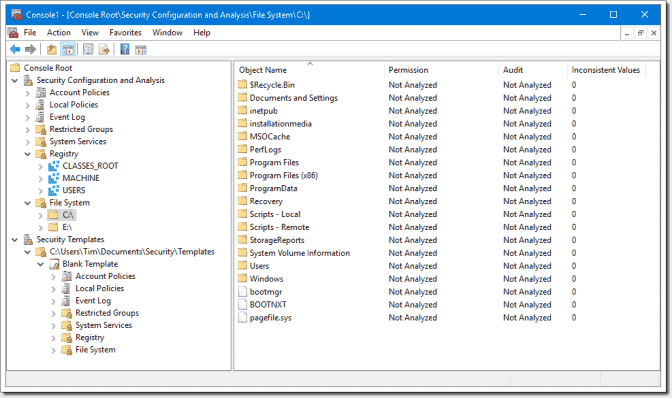Click the Back arrow toolbar icon
The width and height of the screenshot is (672, 398).
point(15,50)
